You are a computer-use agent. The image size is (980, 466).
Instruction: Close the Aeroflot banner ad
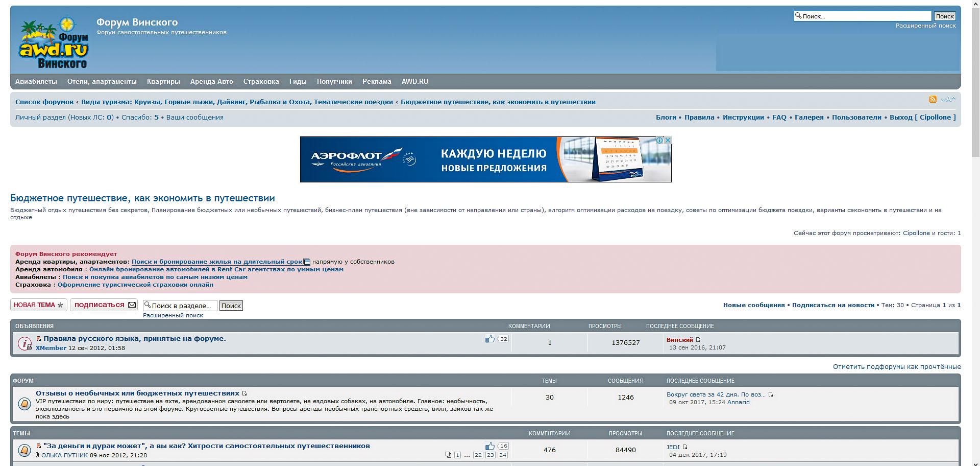coord(667,141)
